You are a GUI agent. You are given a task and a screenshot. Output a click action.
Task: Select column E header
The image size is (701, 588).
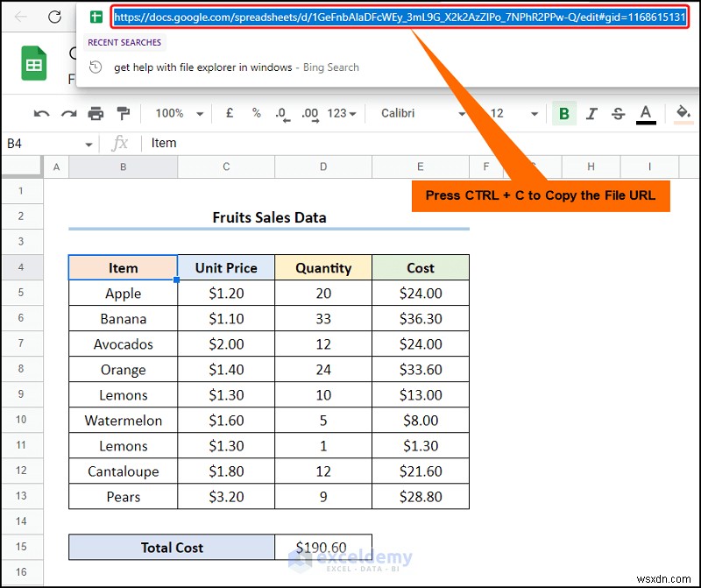[x=421, y=167]
